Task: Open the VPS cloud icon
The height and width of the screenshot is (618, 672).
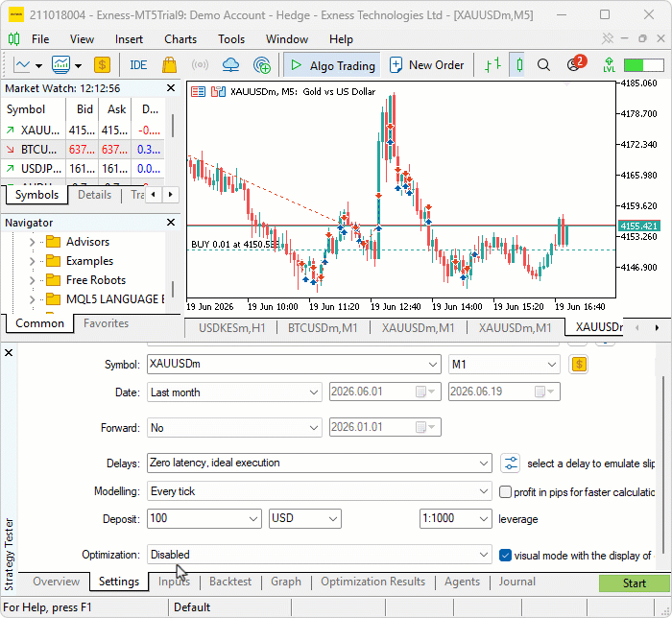Action: tap(231, 65)
